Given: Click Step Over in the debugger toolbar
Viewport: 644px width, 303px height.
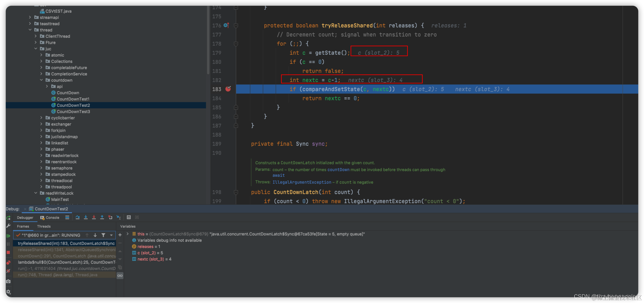Looking at the screenshot, I should coord(78,217).
